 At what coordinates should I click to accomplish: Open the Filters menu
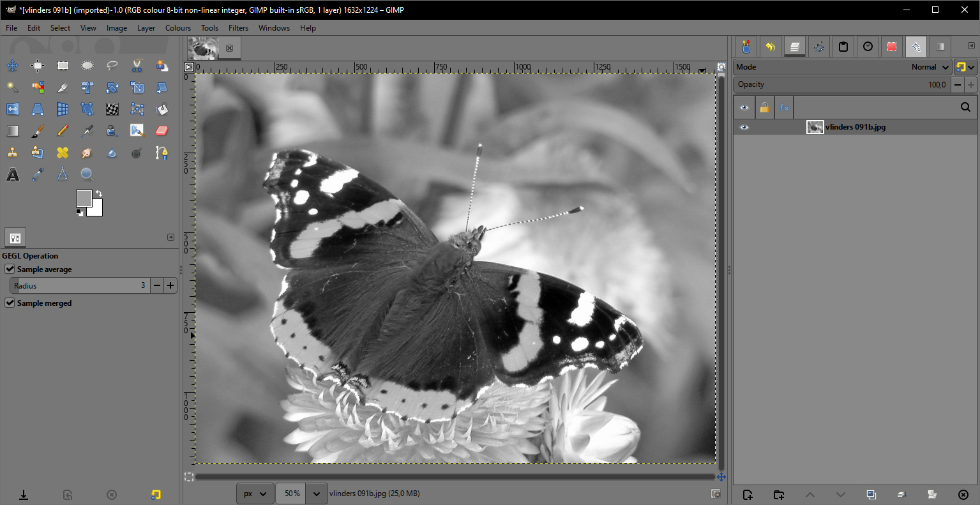tap(238, 28)
